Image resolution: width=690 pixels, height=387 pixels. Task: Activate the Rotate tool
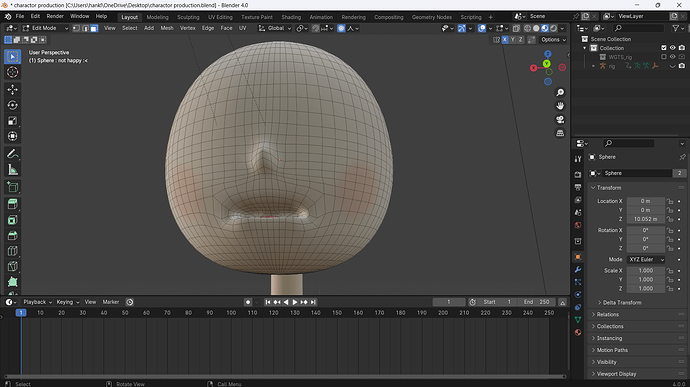pyautogui.click(x=12, y=105)
